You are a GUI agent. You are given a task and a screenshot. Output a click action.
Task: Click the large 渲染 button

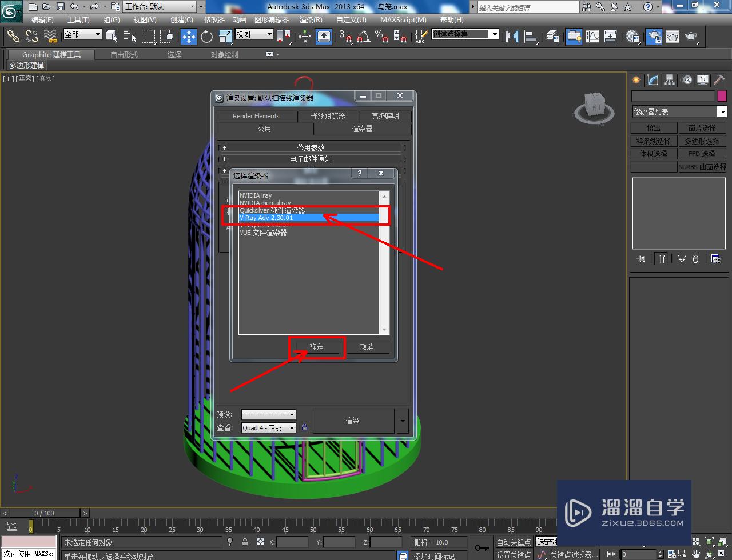click(x=353, y=421)
